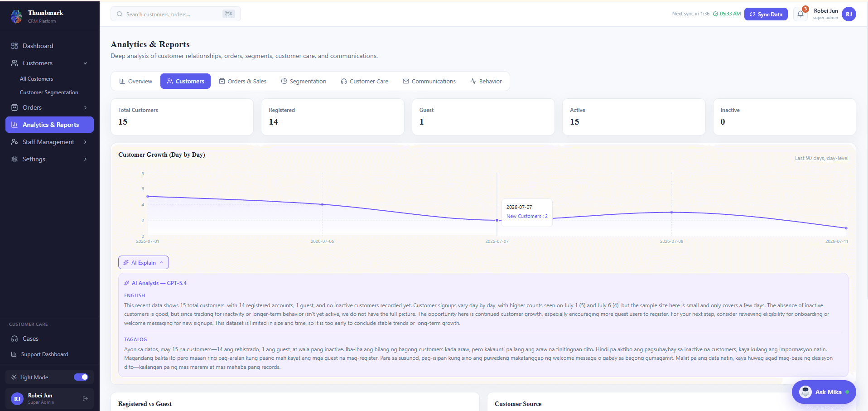
Task: Click 'Last 90 days, day-level' label
Action: (821, 158)
